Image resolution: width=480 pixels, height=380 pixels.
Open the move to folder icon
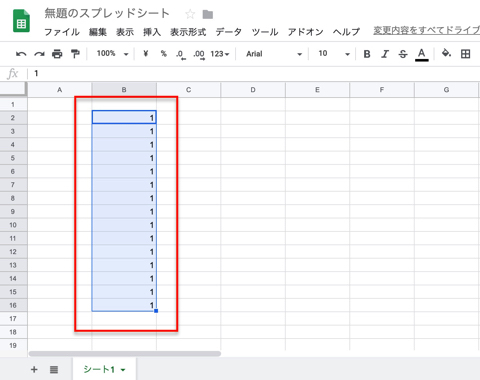tap(208, 14)
